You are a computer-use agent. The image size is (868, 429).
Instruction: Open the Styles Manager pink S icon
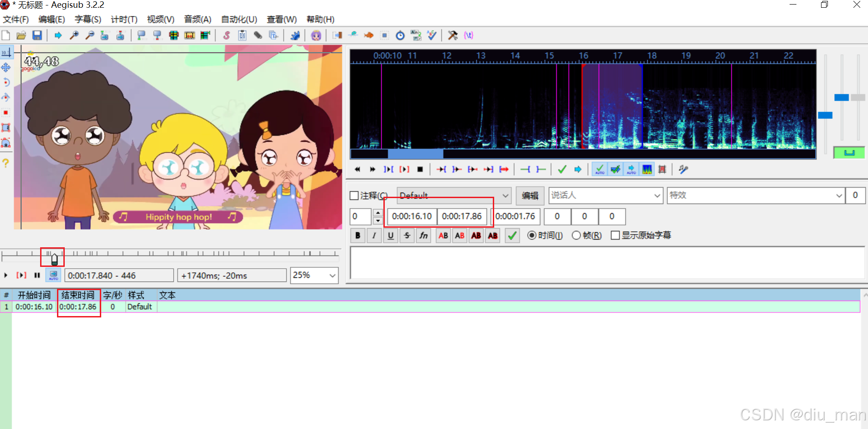tap(226, 36)
